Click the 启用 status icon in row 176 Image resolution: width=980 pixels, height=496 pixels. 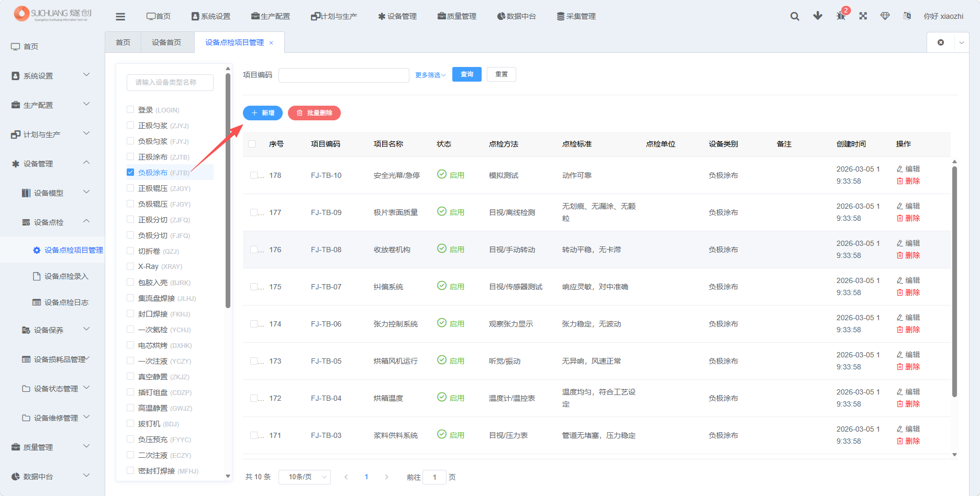[442, 249]
